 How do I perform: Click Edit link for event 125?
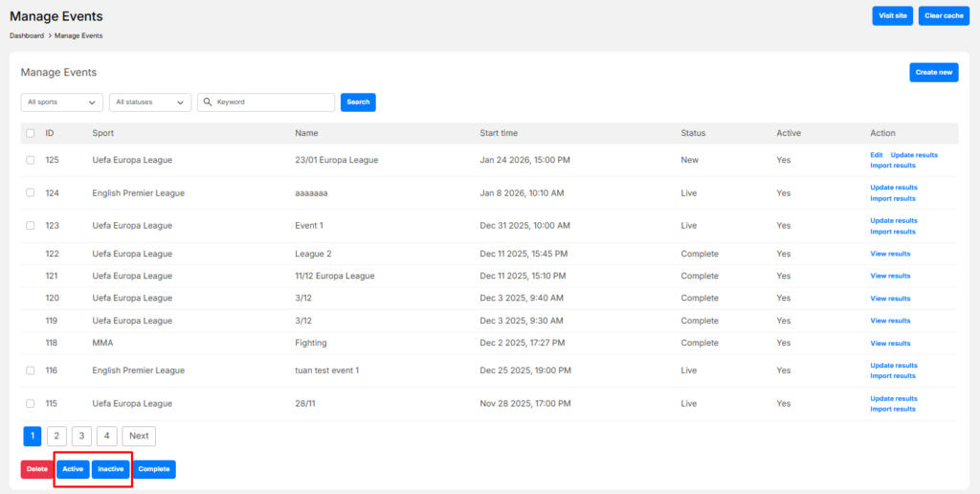(876, 155)
